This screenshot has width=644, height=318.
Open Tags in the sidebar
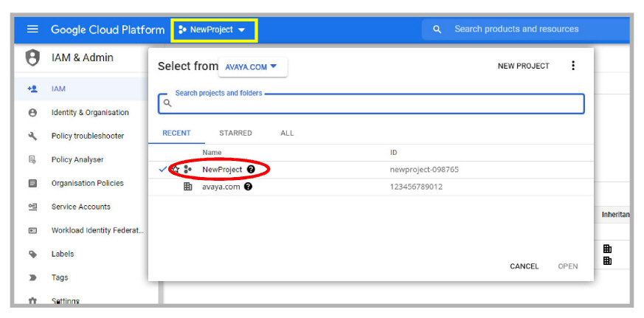click(60, 277)
